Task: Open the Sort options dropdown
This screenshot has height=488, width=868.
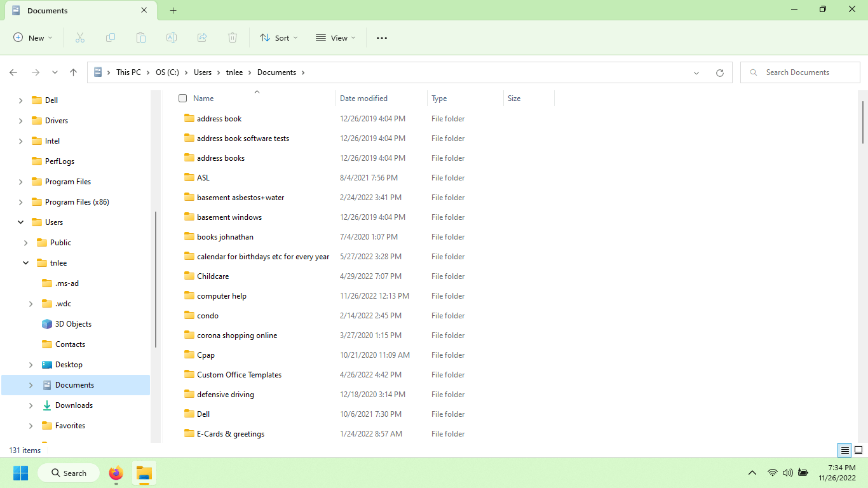Action: tap(278, 38)
